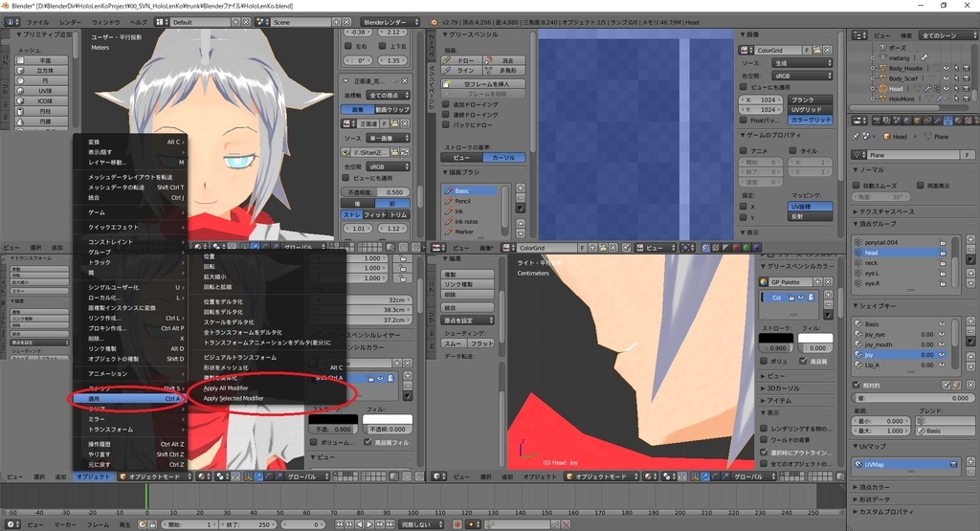Unlink the ColorGrid image in properties panel
The image size is (980, 531).
[828, 50]
